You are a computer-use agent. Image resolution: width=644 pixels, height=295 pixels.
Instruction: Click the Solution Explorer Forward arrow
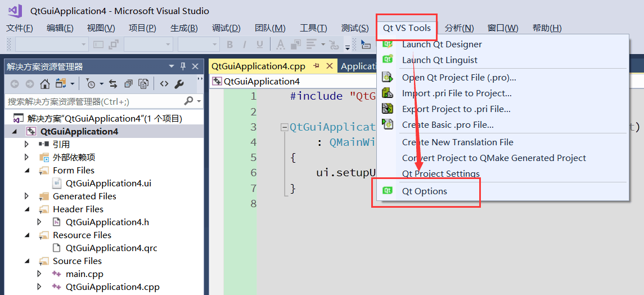(x=30, y=84)
